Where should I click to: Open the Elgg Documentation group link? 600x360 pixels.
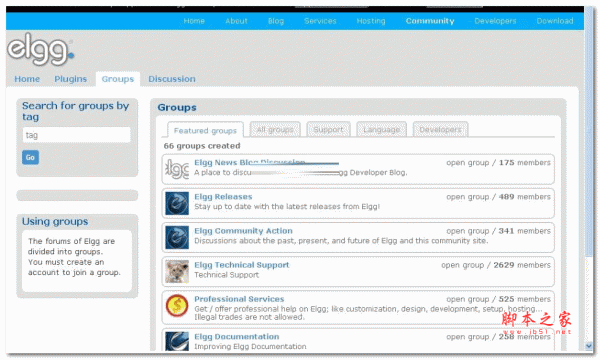pos(236,337)
